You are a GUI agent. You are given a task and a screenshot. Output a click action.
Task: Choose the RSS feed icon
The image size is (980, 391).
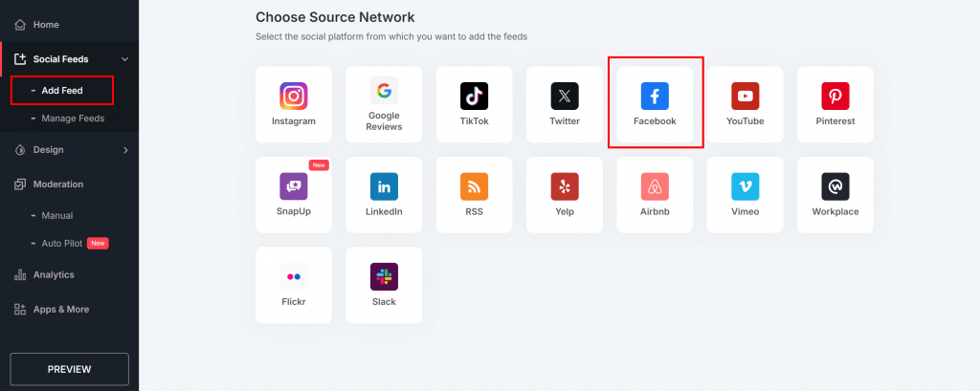(474, 186)
